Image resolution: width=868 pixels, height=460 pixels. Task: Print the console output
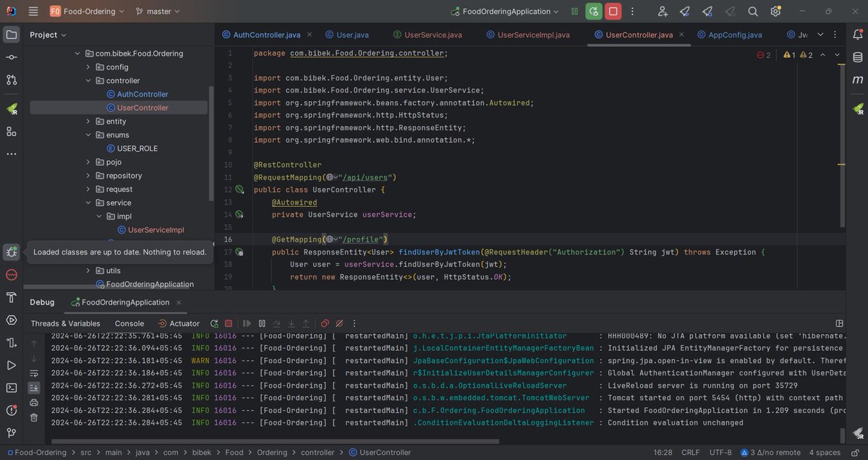coord(33,403)
